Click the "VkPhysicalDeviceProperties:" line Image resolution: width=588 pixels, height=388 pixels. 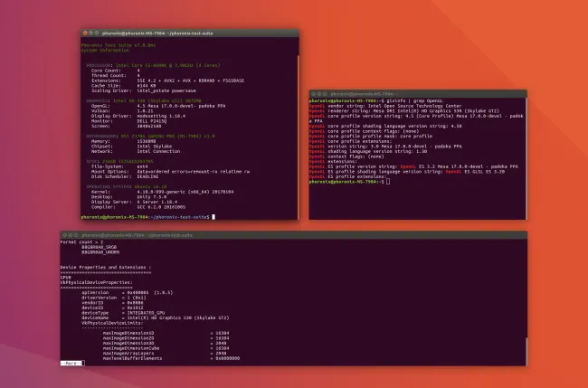97,282
